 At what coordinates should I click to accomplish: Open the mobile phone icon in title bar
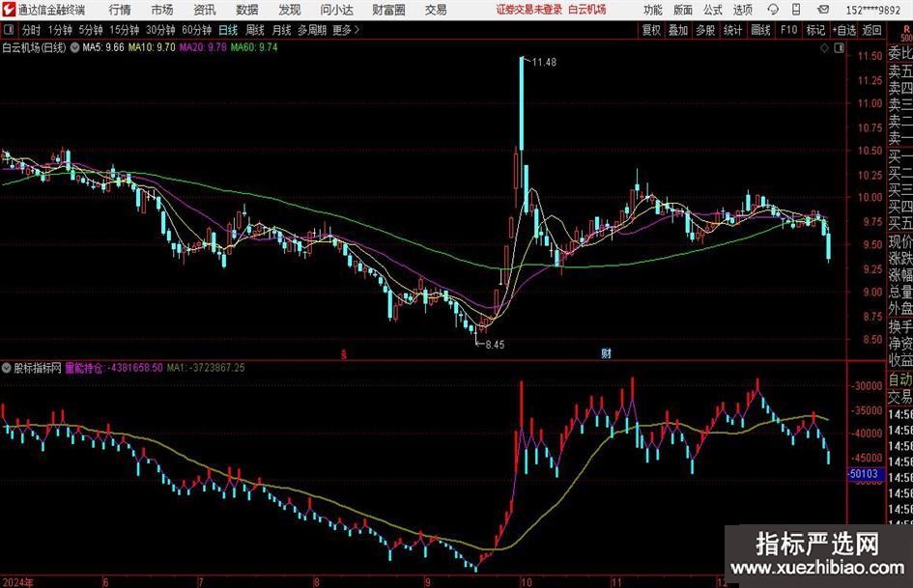coord(796,10)
